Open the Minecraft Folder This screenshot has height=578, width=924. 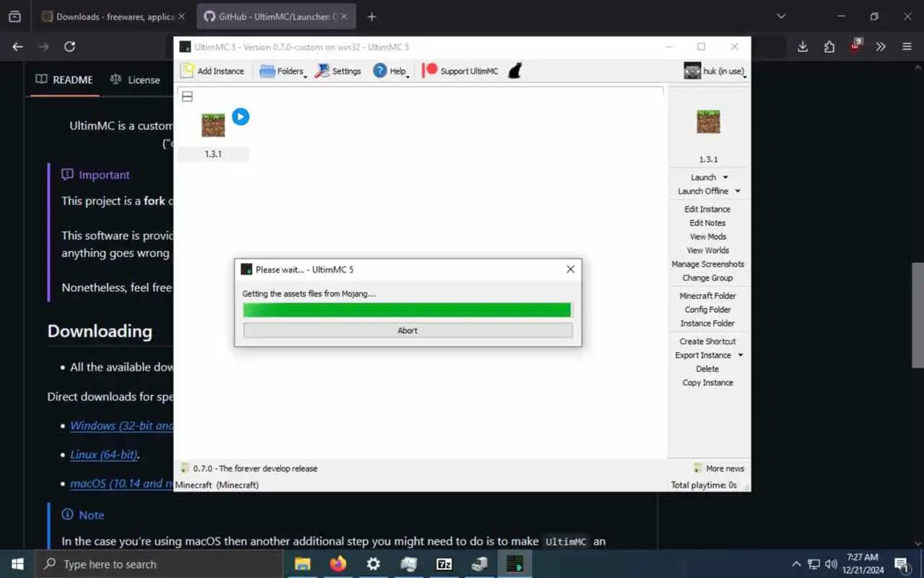click(707, 296)
